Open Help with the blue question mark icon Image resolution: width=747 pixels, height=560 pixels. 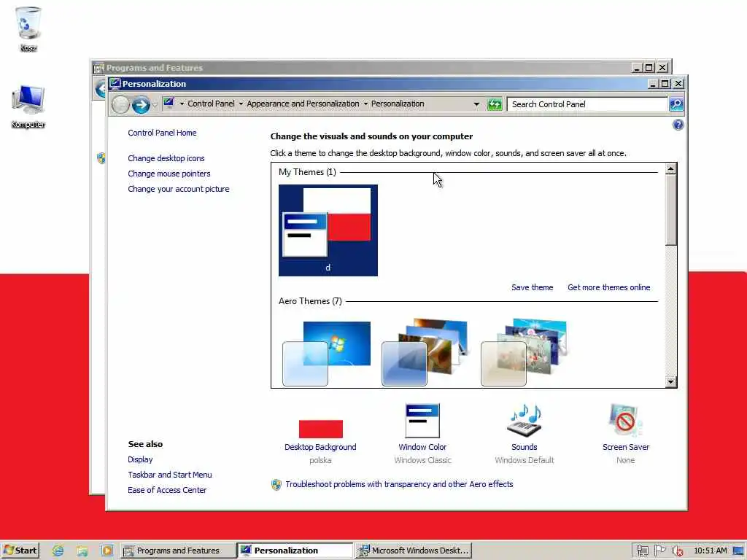pyautogui.click(x=678, y=125)
